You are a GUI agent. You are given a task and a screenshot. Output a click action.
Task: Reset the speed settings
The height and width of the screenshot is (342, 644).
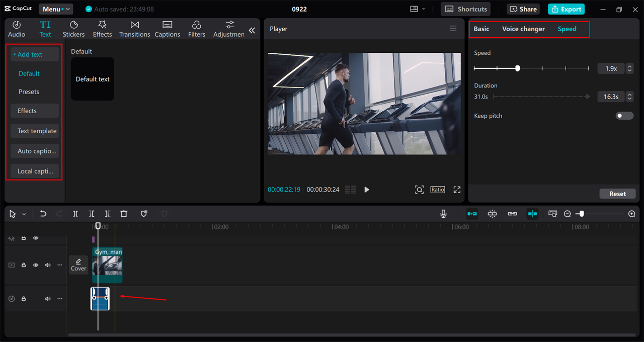617,194
